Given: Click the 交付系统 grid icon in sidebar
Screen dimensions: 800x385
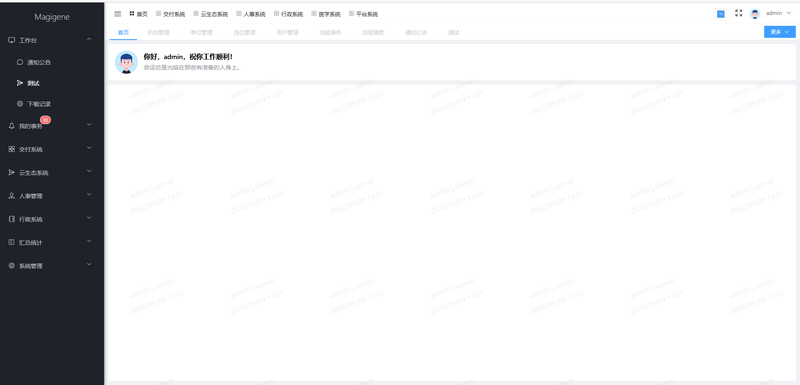Looking at the screenshot, I should 12,149.
